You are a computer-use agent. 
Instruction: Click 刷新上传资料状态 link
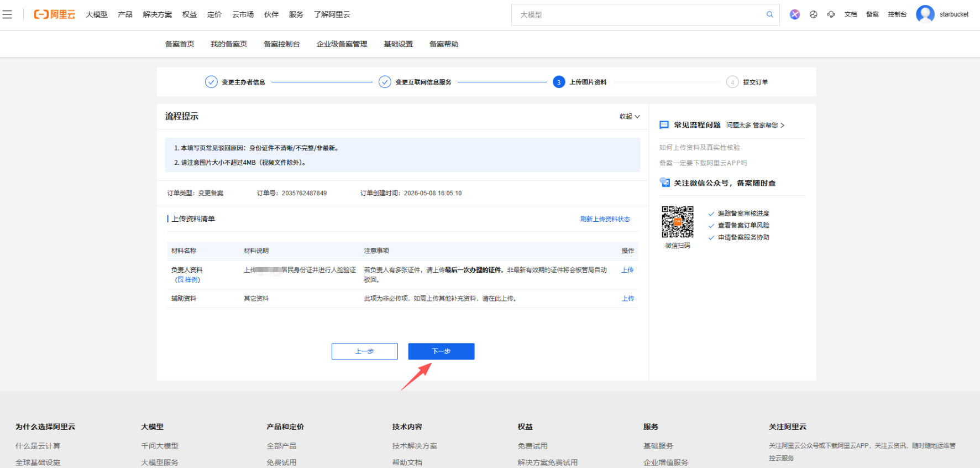605,219
